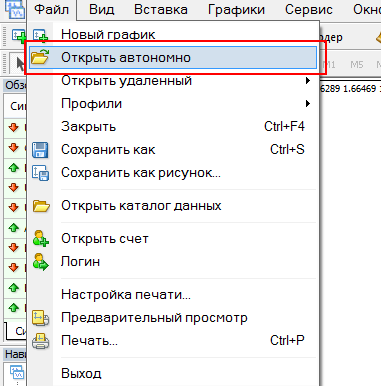Click the Предварительный просмотр icon

[x=40, y=318]
